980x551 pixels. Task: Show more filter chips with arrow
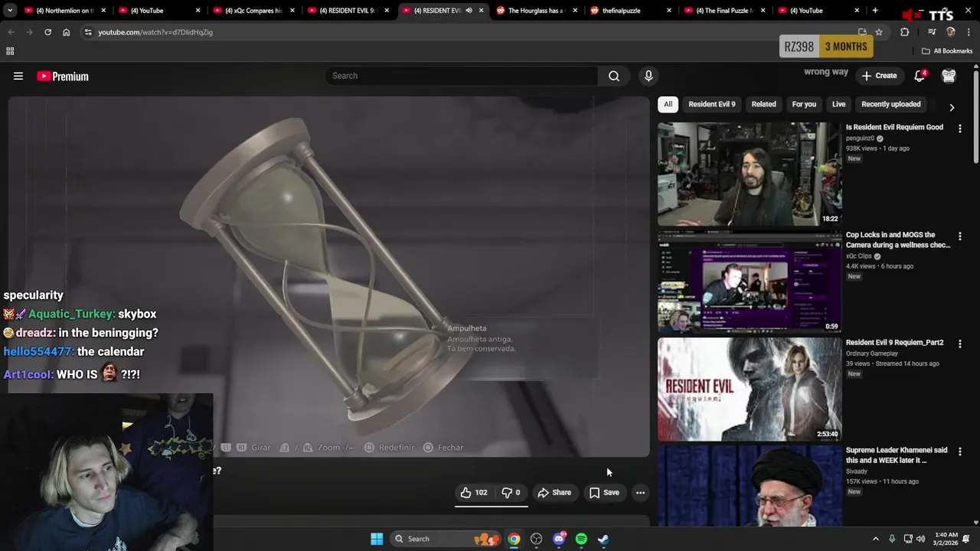[952, 108]
